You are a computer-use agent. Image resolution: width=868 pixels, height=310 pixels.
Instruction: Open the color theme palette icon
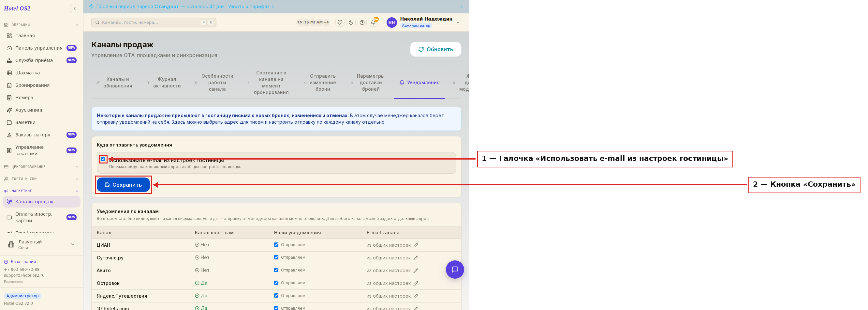pos(340,23)
